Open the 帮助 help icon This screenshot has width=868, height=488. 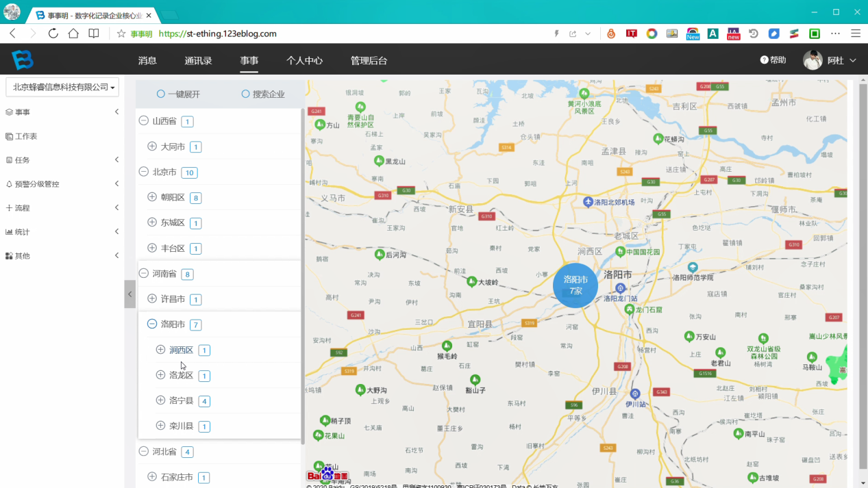click(x=764, y=60)
